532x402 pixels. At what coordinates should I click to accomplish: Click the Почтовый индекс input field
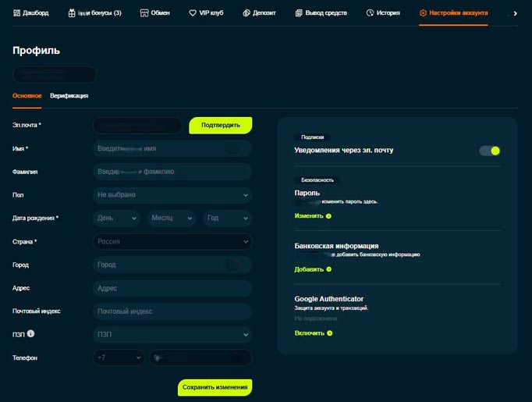click(x=172, y=311)
